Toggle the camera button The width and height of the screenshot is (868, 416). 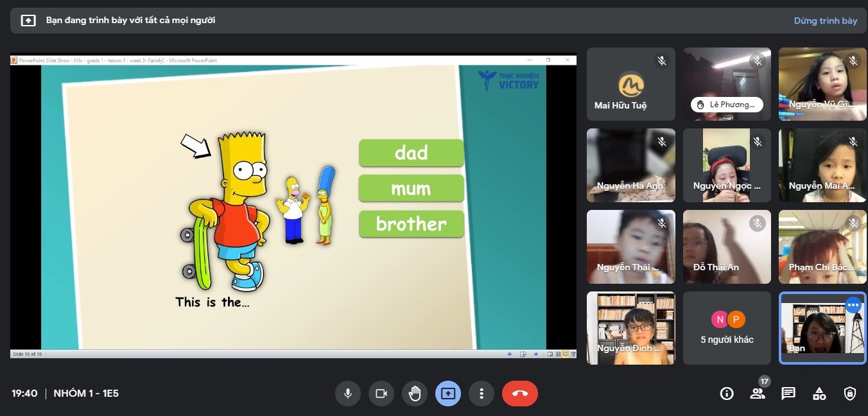click(x=381, y=394)
